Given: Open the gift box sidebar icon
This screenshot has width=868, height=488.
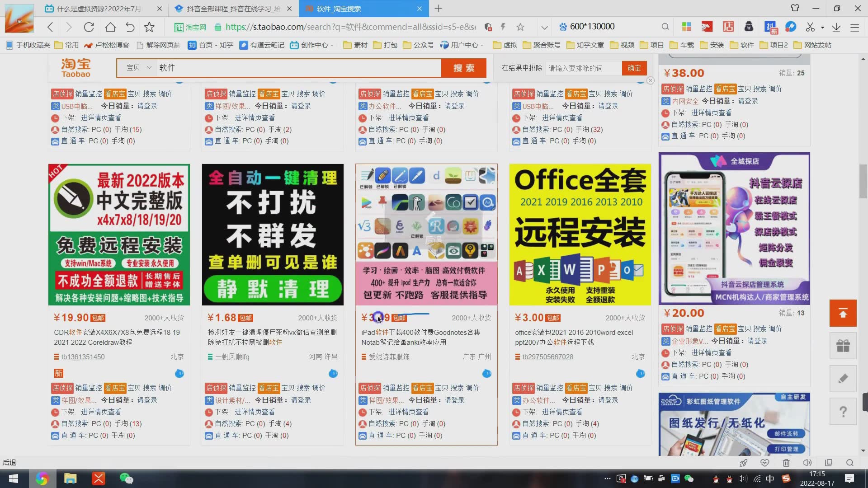Looking at the screenshot, I should tap(843, 346).
